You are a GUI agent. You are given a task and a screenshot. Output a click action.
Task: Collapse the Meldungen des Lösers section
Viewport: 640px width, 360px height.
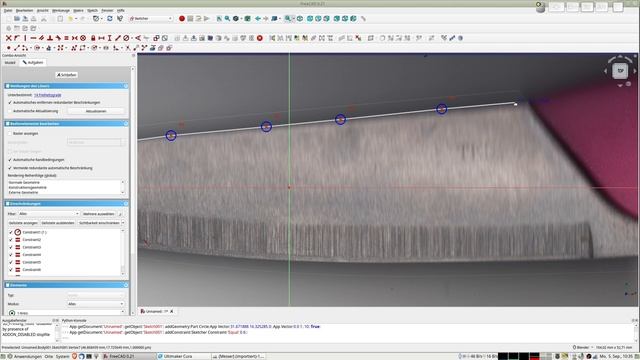click(126, 86)
